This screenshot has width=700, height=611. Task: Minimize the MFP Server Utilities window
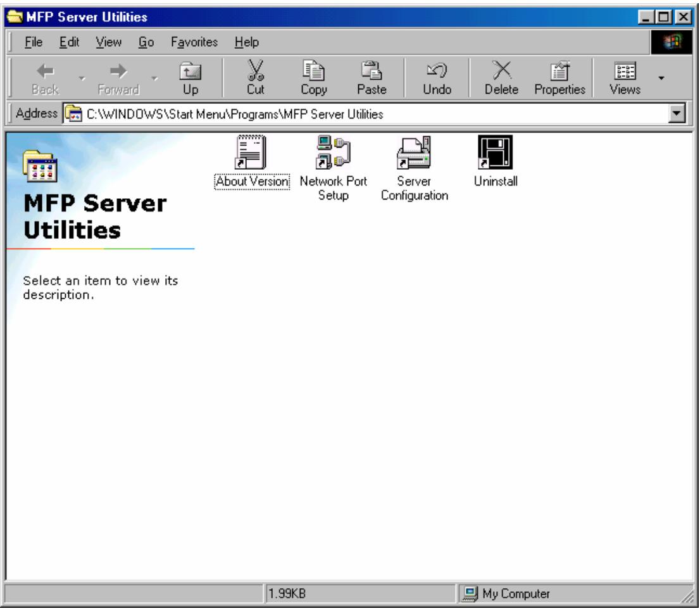646,17
